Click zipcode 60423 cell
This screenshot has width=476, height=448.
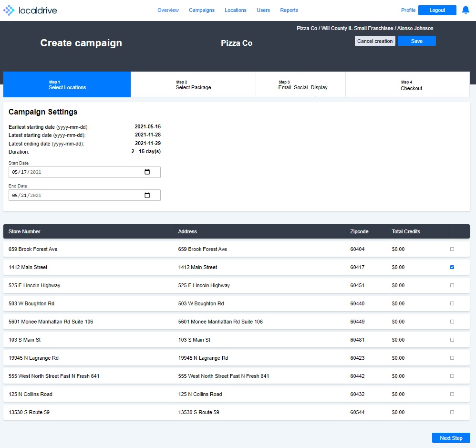pyautogui.click(x=357, y=358)
